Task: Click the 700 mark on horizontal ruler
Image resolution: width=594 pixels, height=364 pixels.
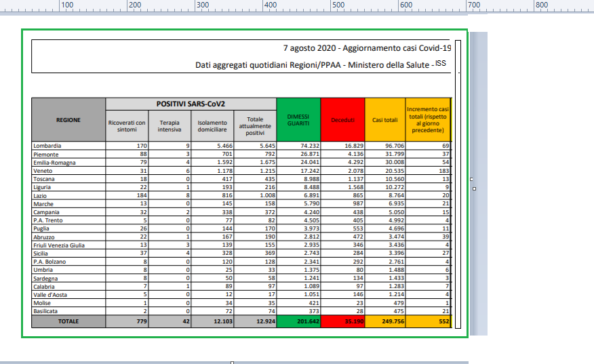Action: coord(474,5)
